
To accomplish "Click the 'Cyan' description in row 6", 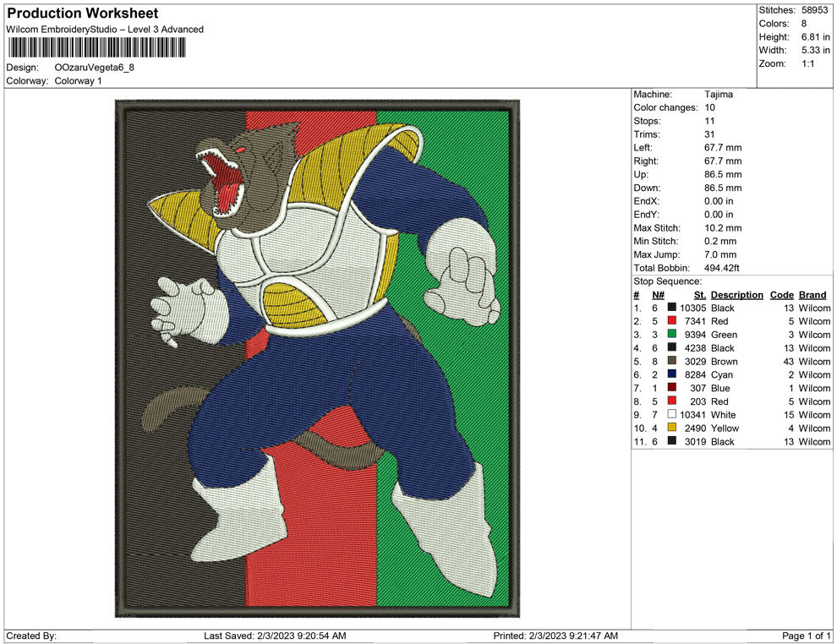I will point(722,374).
